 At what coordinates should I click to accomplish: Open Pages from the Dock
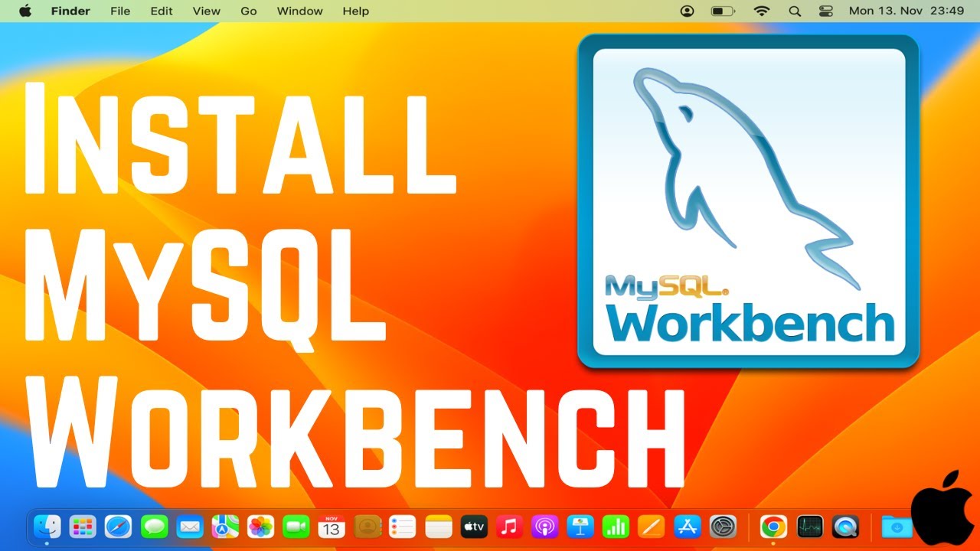coord(652,527)
